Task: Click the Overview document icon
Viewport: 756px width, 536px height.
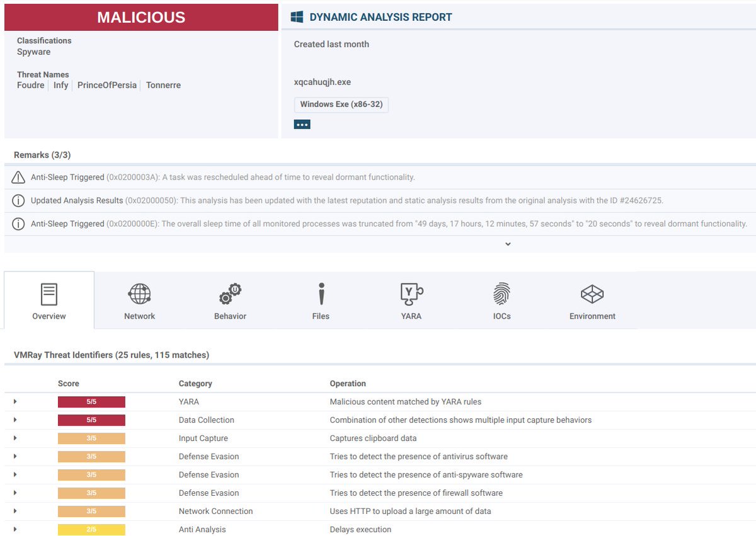Action: [49, 294]
